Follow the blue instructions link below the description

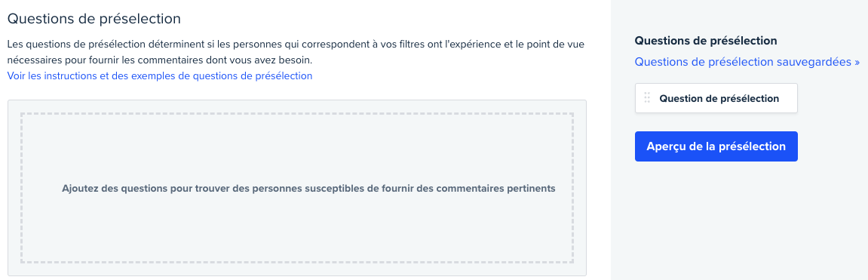click(x=159, y=75)
